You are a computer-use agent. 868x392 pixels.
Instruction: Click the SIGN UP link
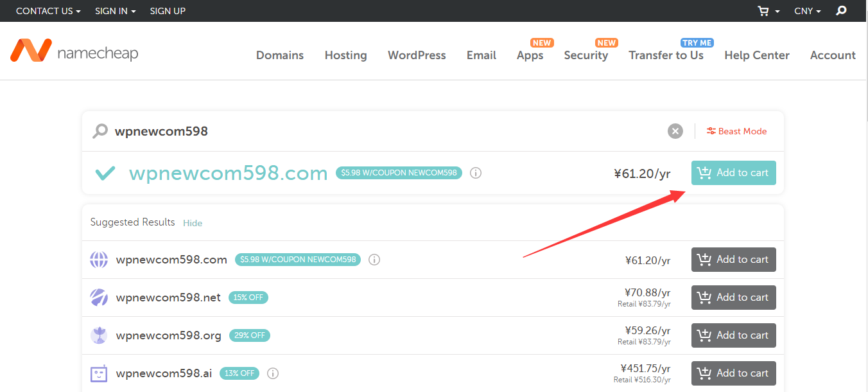(168, 11)
